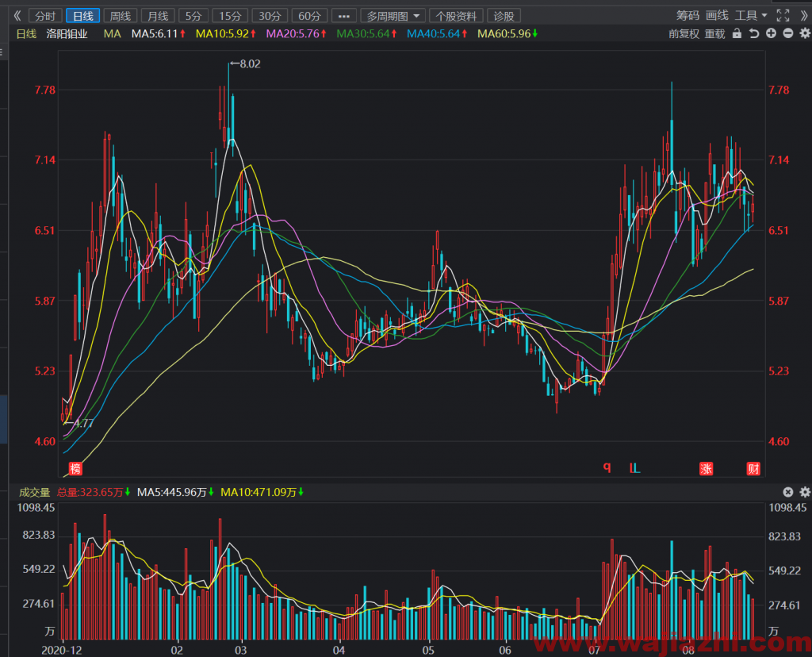Click MA30:5.64 legend value

pos(366,33)
